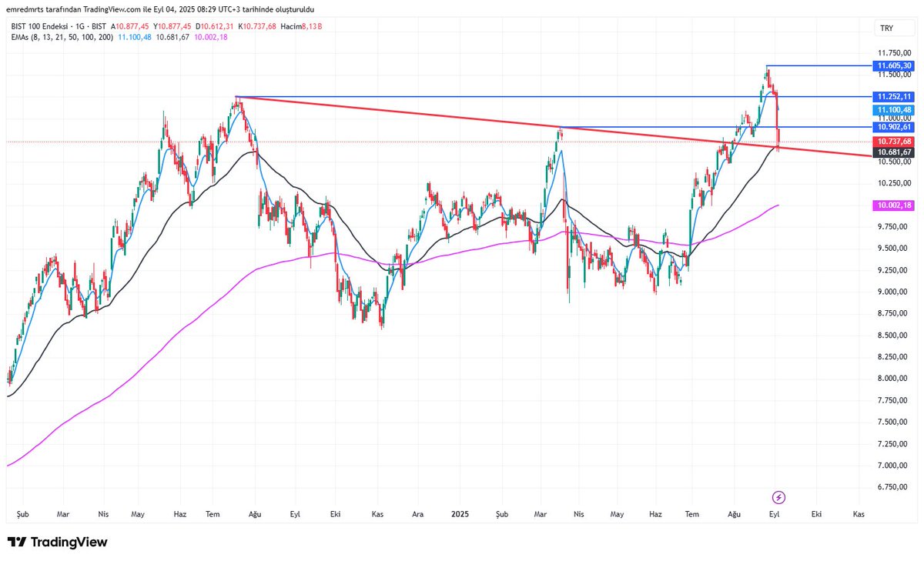Click the dark 10.681,67 price label
The width and height of the screenshot is (924, 561).
point(893,152)
